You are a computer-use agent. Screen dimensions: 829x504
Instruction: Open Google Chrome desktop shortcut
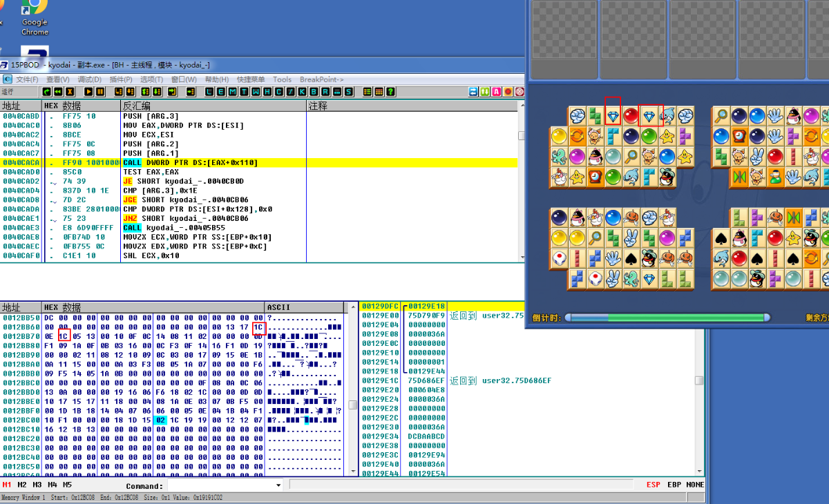[35, 18]
